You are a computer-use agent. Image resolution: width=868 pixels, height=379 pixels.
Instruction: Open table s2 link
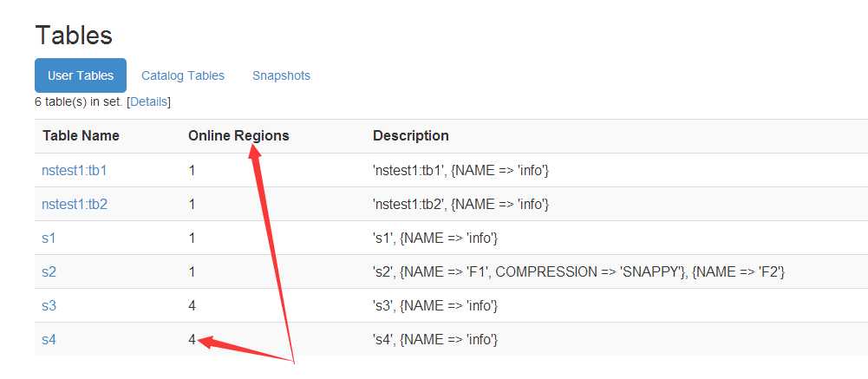49,271
